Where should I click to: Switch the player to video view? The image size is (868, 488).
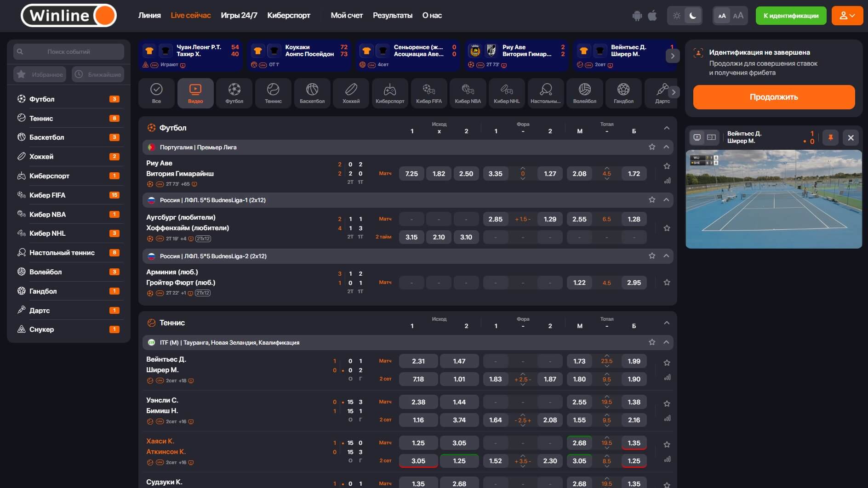coord(697,137)
